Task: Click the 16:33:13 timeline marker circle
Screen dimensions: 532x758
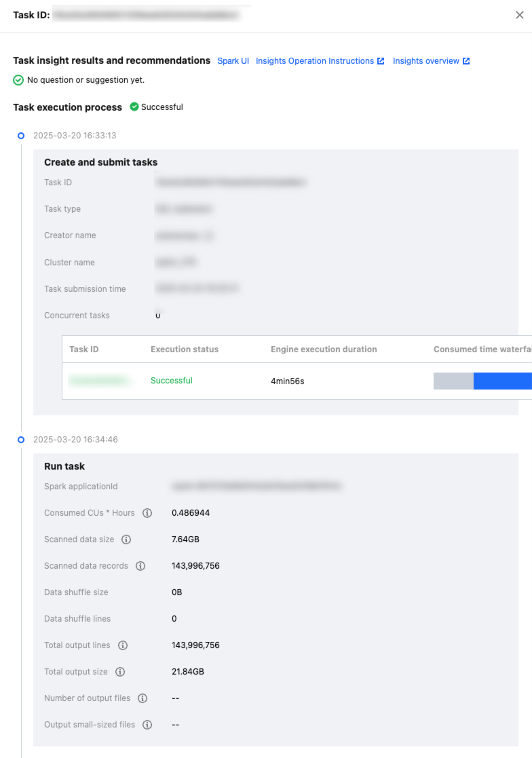Action: 21,136
